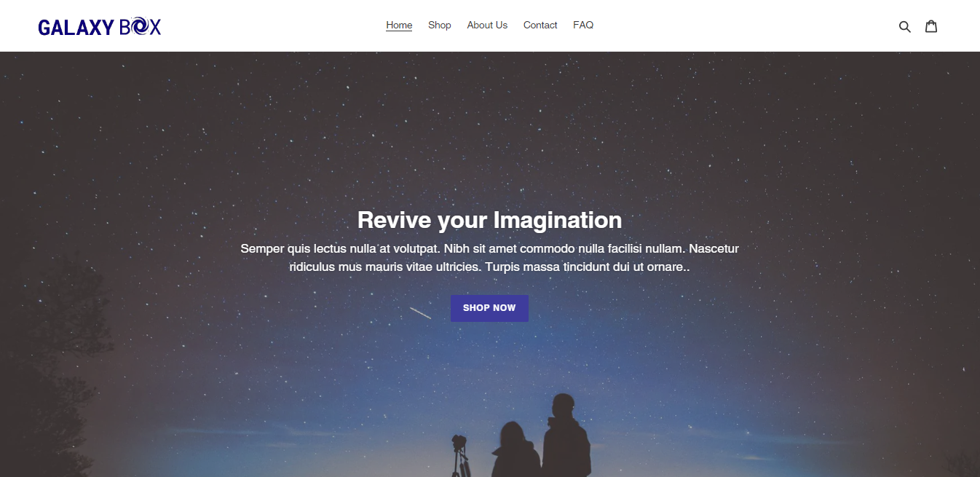Click the SHOP NOW button
The height and width of the screenshot is (477, 980).
[x=489, y=308]
